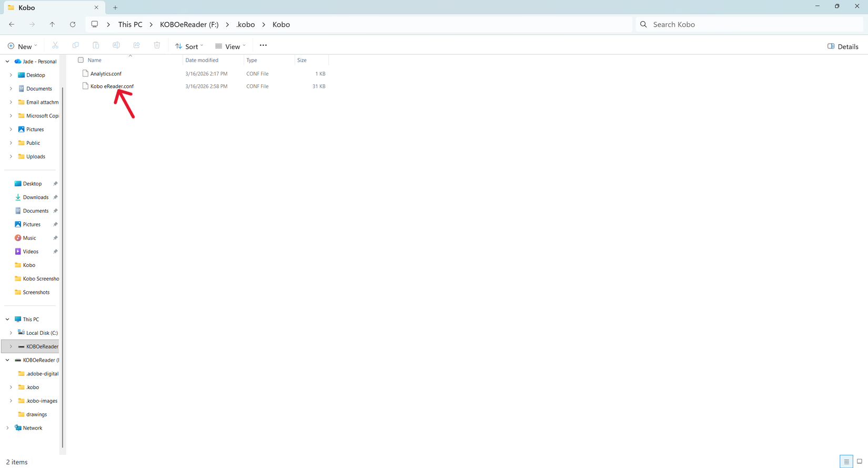868x468 pixels.
Task: Expand the .kobo folder in the tree
Action: click(11, 387)
